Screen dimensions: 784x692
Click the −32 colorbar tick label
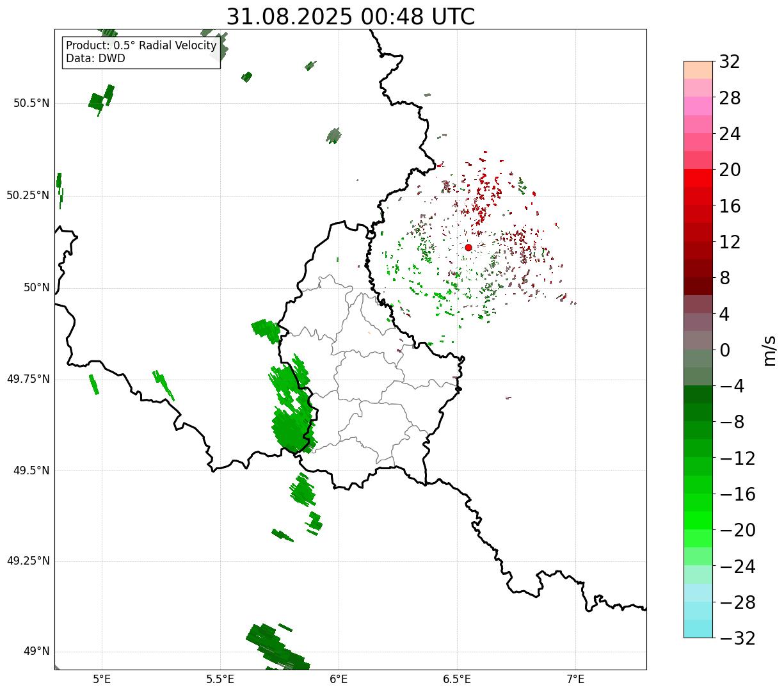(x=737, y=638)
